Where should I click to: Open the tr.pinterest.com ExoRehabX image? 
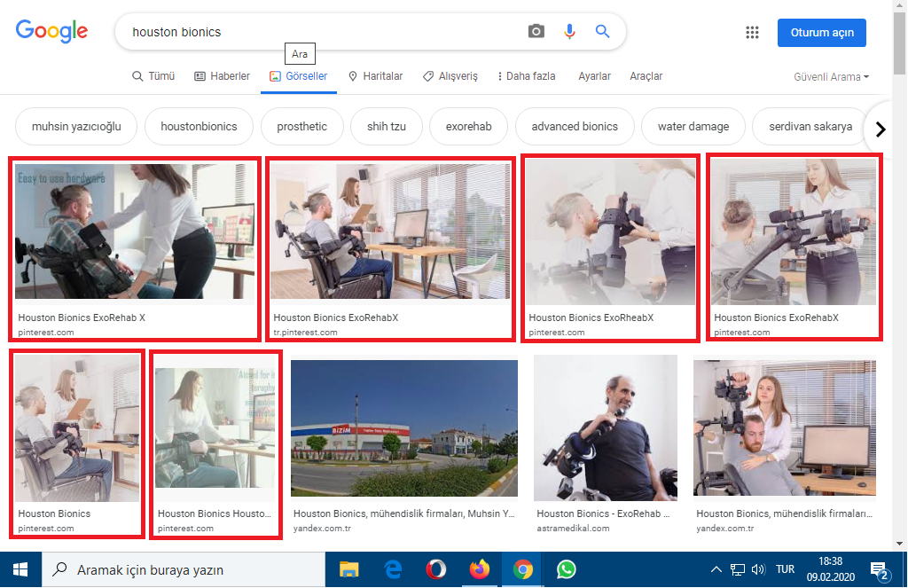point(390,231)
